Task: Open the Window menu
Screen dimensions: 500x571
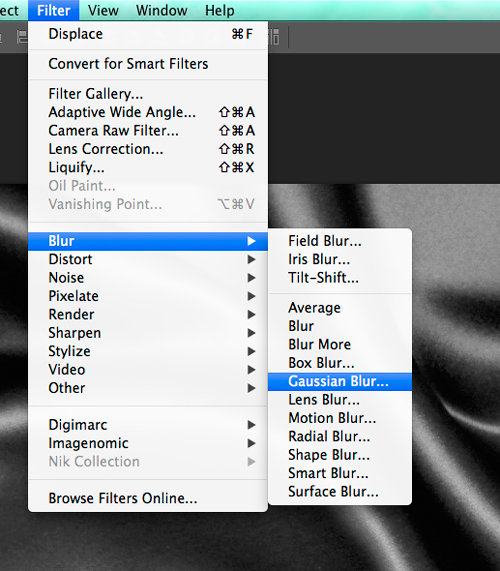Action: (162, 10)
